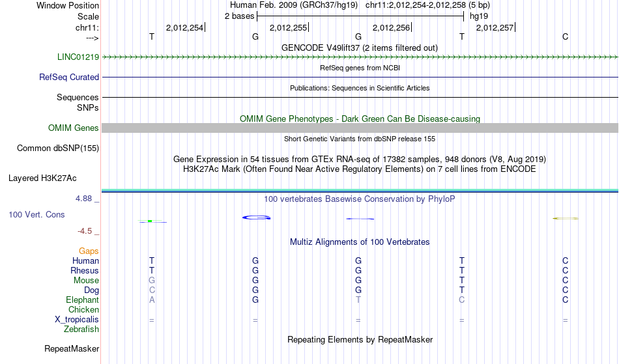
Task: Open the RefSeq Curated track label
Action: pyautogui.click(x=69, y=77)
